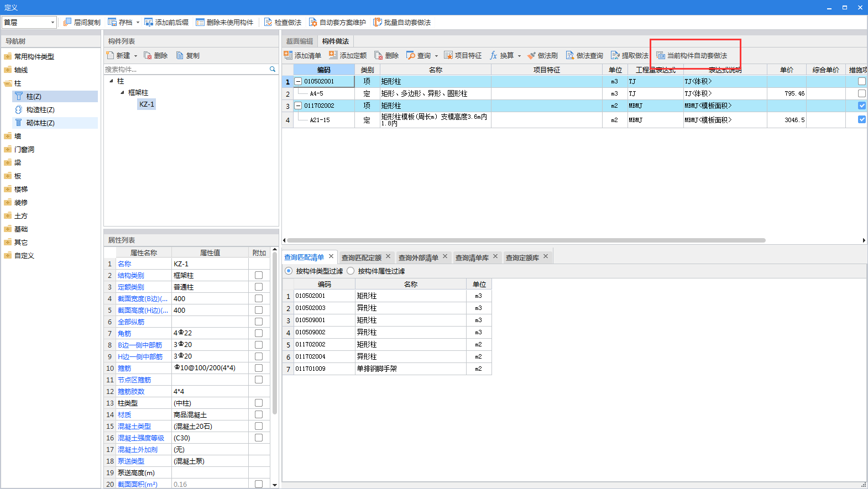Open 查询匹配定额 tab
This screenshot has width=868, height=489.
click(362, 257)
